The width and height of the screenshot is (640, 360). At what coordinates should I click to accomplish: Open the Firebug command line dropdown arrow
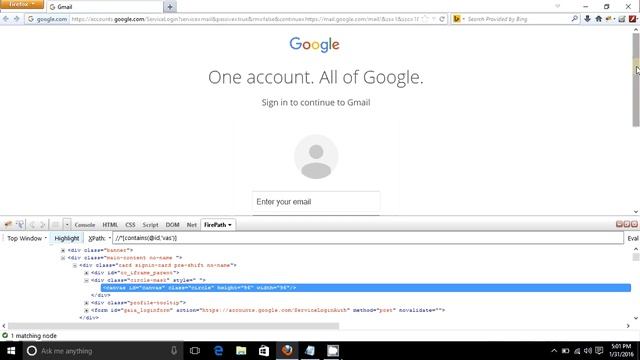click(67, 224)
